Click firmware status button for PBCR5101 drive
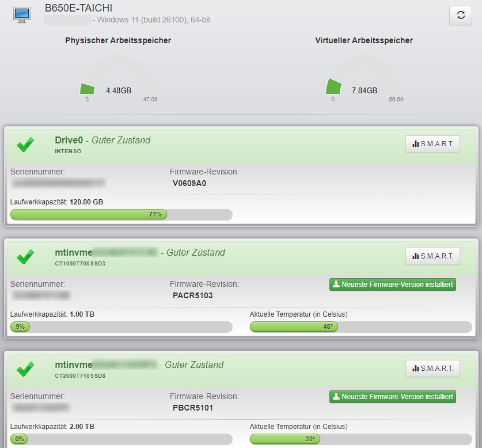The height and width of the screenshot is (448, 482). click(x=392, y=397)
